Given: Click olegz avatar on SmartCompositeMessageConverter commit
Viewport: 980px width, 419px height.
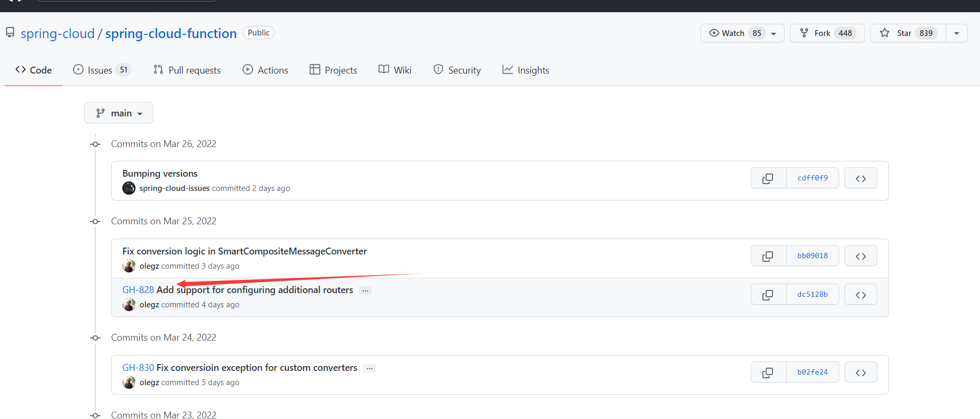Looking at the screenshot, I should pos(129,266).
